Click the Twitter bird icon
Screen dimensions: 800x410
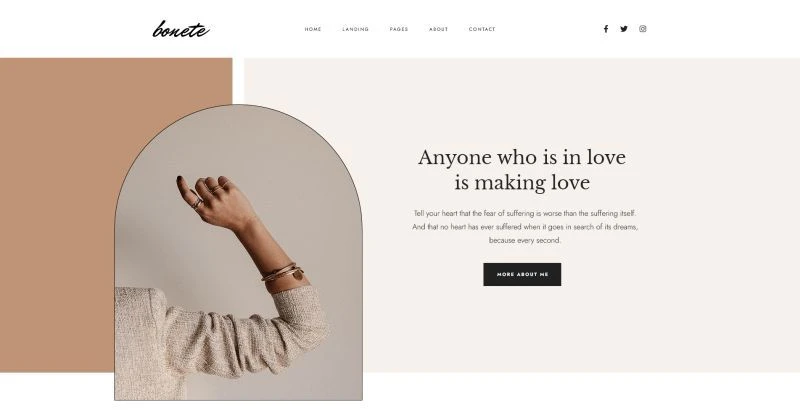point(623,29)
